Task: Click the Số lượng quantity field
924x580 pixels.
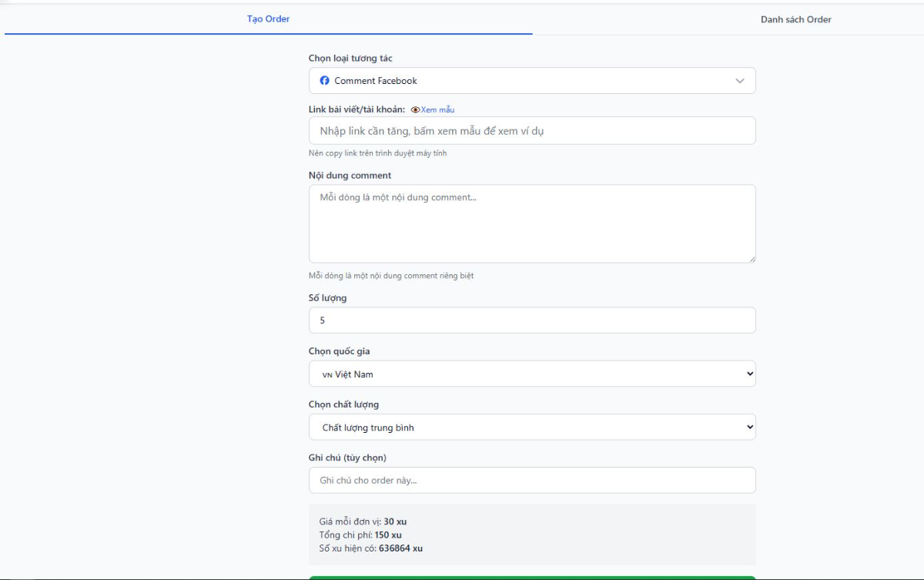Action: pyautogui.click(x=532, y=320)
